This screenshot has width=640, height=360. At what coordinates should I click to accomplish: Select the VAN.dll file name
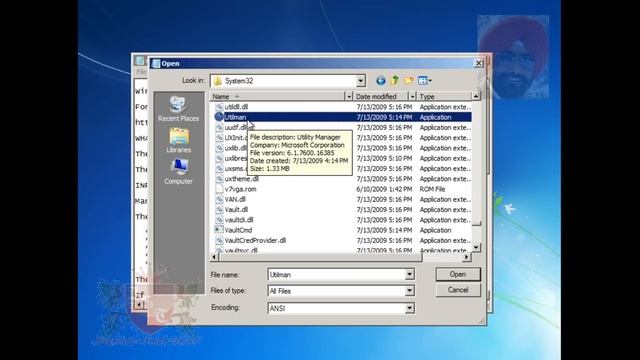235,199
